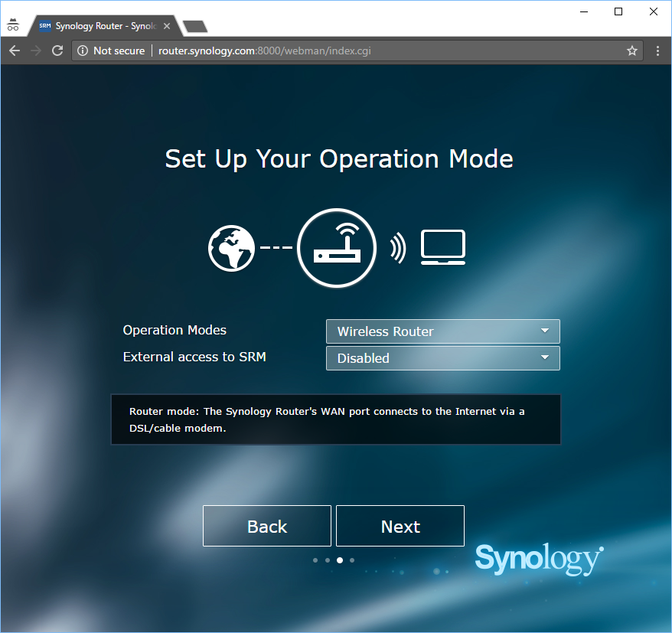Screen dimensions: 672x633
Task: Open a new browser tab
Action: [x=195, y=27]
